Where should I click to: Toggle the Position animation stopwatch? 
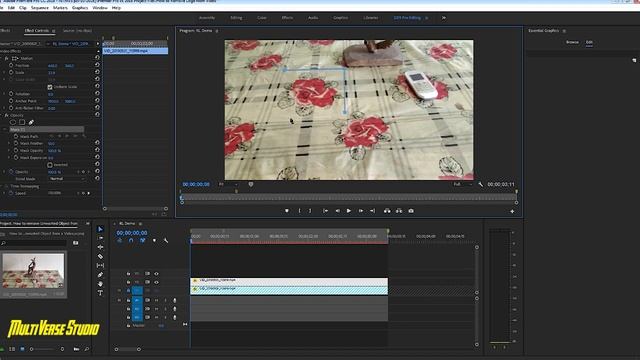(11, 65)
